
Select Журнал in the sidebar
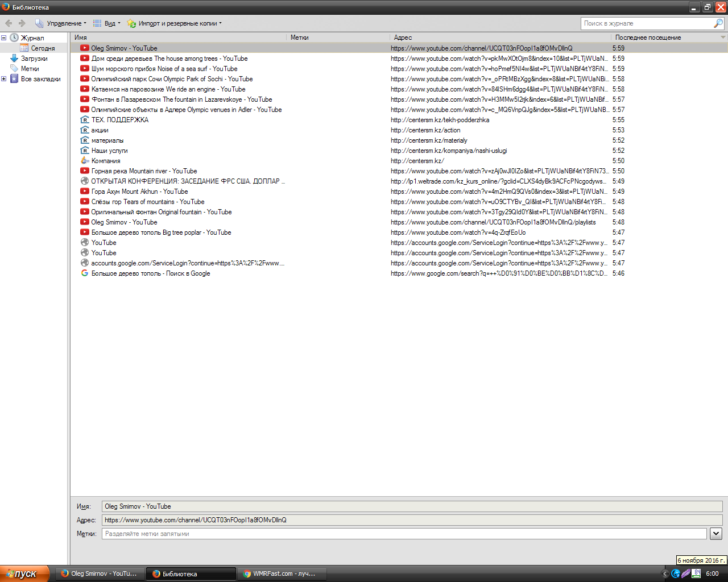(x=32, y=38)
